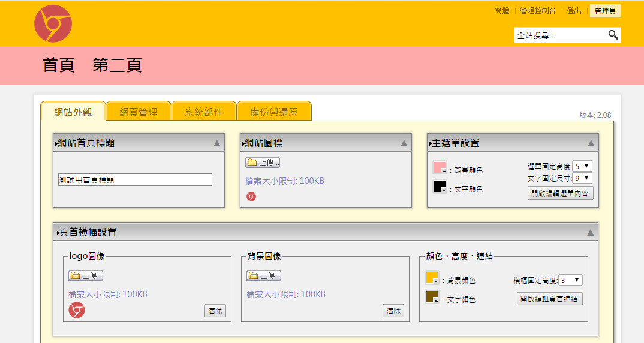Pick the brown banner text color swatch
Viewport: 644px width, 343px height.
click(x=432, y=297)
